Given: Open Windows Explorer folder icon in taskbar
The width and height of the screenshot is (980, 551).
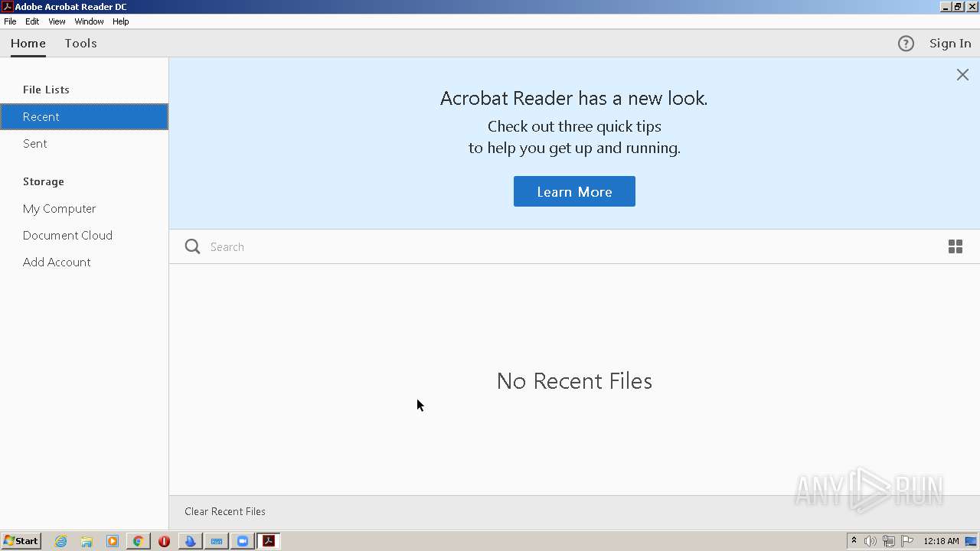Looking at the screenshot, I should pos(87,541).
